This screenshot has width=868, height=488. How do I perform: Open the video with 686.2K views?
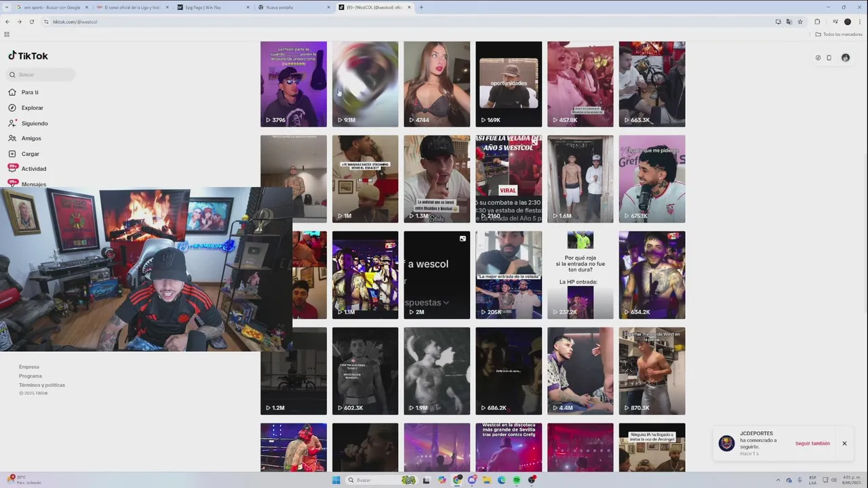coord(509,371)
